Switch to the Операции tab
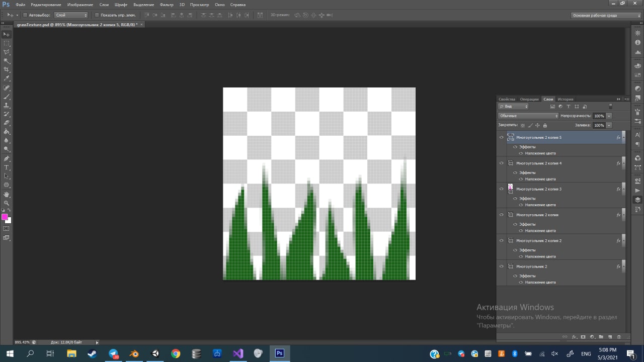Screen dimensions: 644x362 coord(529,99)
